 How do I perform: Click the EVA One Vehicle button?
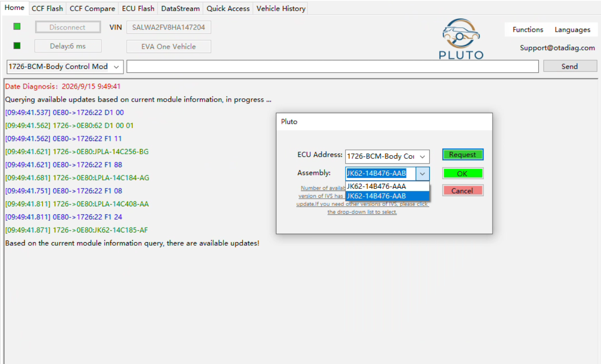click(x=169, y=47)
